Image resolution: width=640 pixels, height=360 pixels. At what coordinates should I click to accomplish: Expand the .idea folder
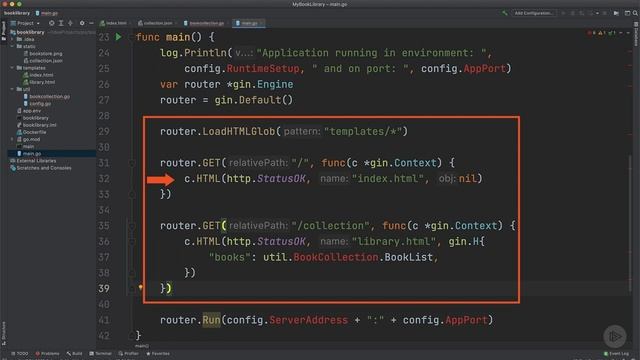(x=12, y=39)
